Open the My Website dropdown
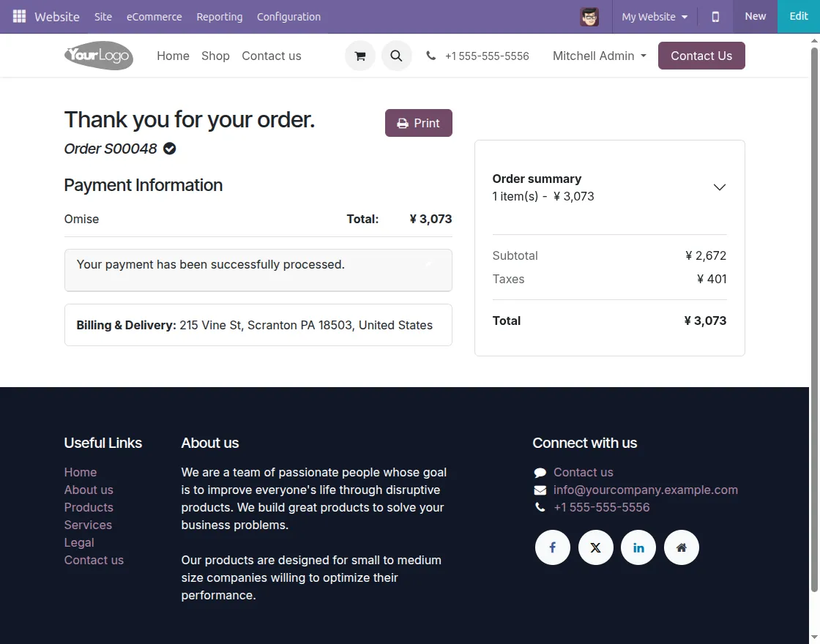820x644 pixels. [654, 17]
